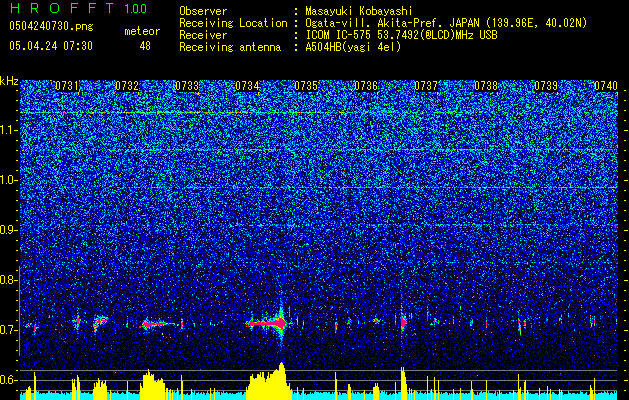The width and height of the screenshot is (629, 400).
Task: Click the 'meteor' label
Action: tap(142, 31)
